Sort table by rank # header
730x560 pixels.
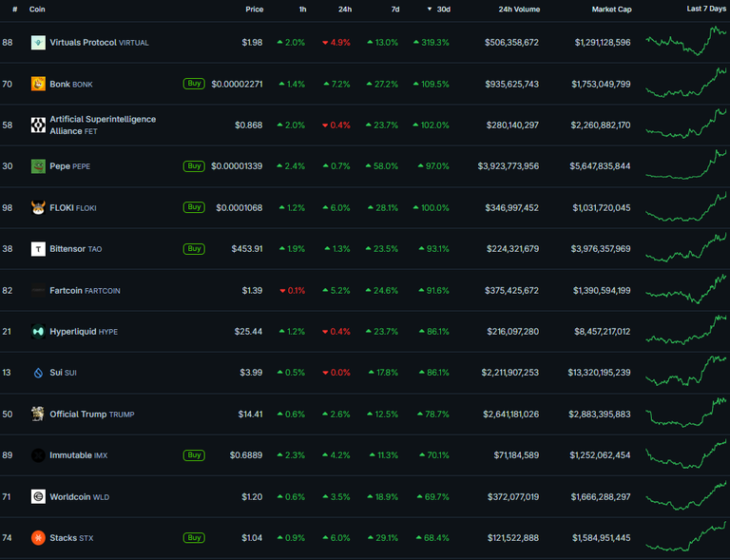click(x=15, y=10)
